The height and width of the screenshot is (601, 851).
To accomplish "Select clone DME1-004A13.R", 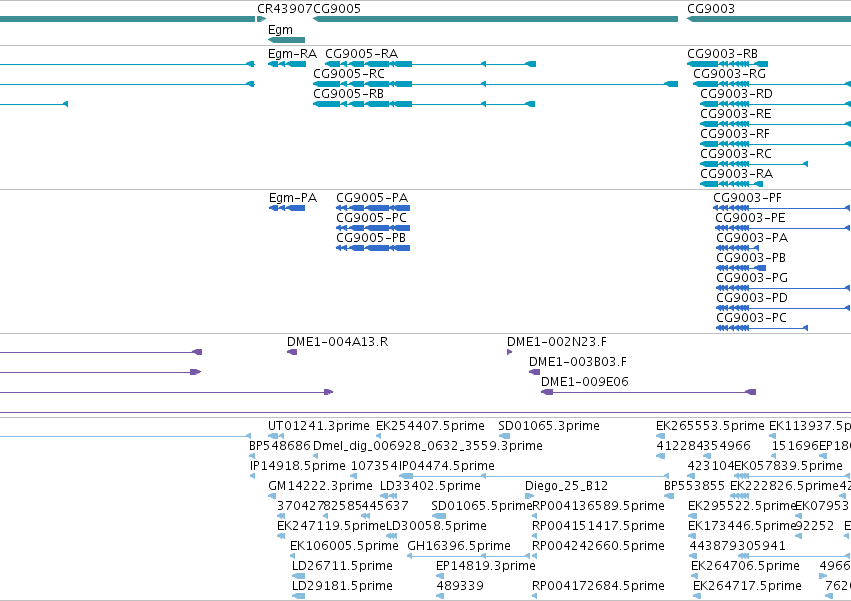I will 292,352.
